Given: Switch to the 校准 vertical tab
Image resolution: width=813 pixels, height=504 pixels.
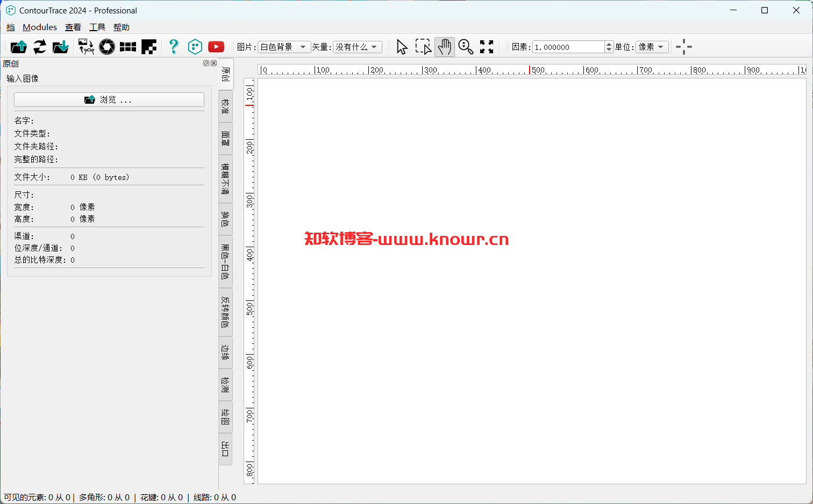Looking at the screenshot, I should pos(225,106).
